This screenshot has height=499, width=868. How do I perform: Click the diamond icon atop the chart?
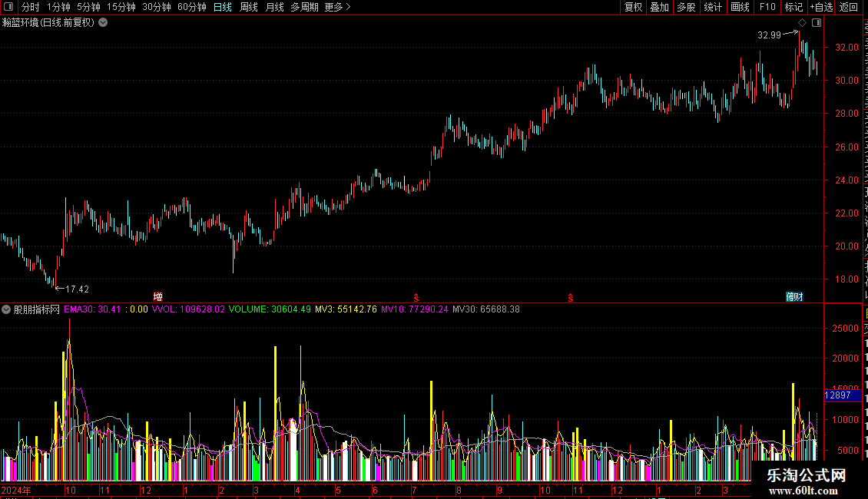pyautogui.click(x=802, y=23)
